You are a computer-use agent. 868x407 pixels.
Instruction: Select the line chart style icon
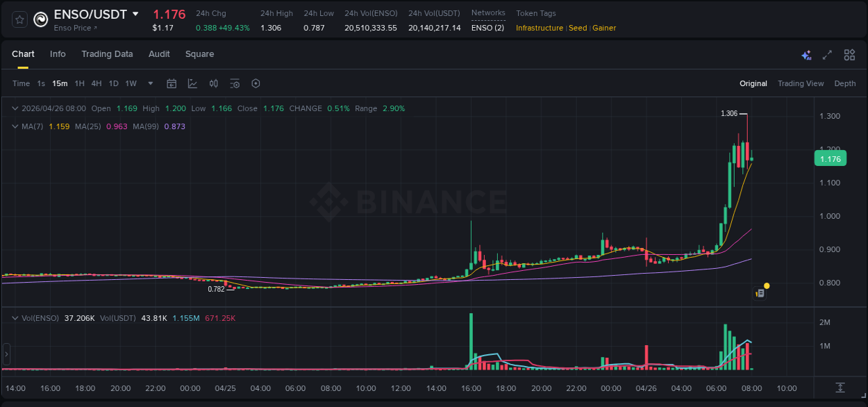pyautogui.click(x=193, y=83)
